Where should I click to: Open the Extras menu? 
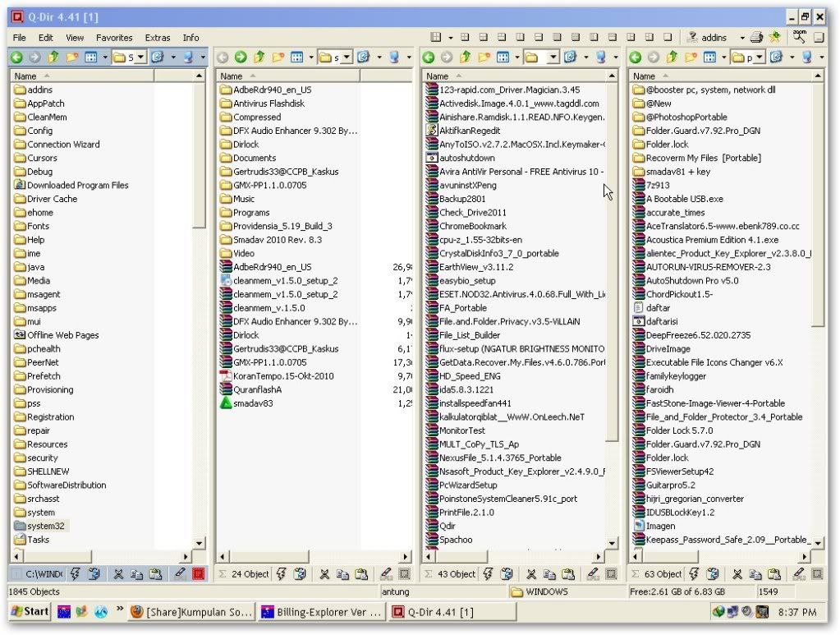pyautogui.click(x=158, y=38)
